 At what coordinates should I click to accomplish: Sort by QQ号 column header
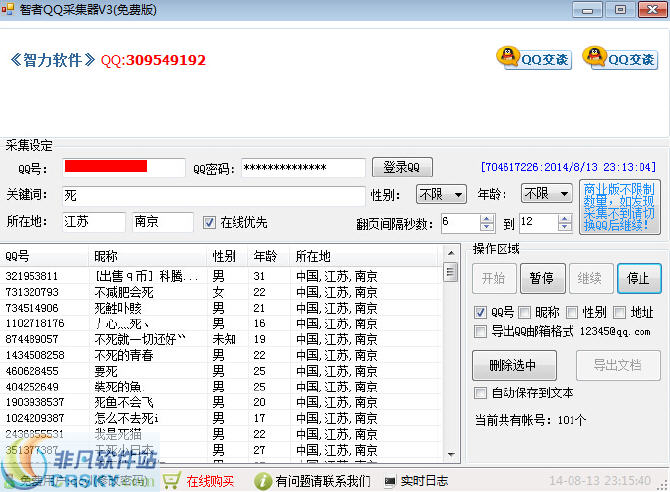click(44, 256)
